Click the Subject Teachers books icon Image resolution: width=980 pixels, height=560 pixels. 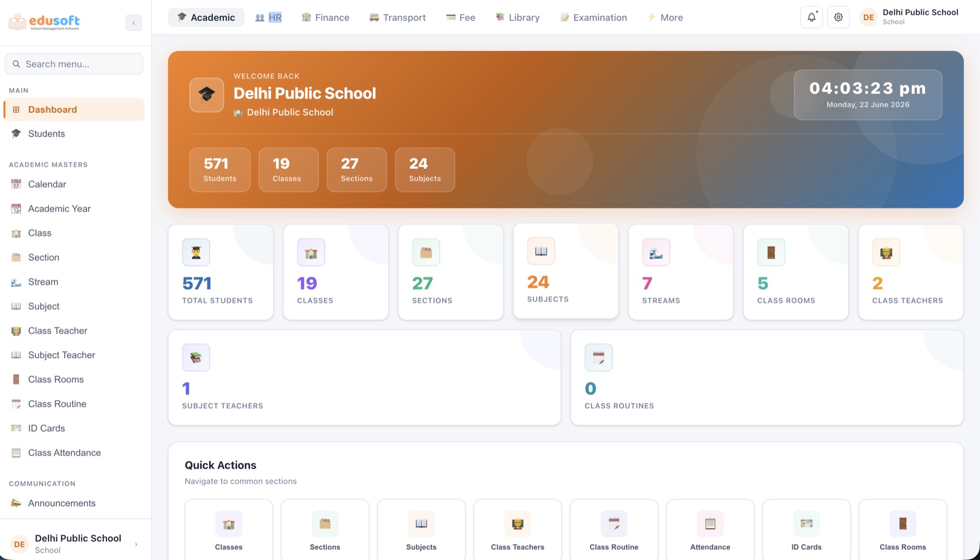coord(196,357)
